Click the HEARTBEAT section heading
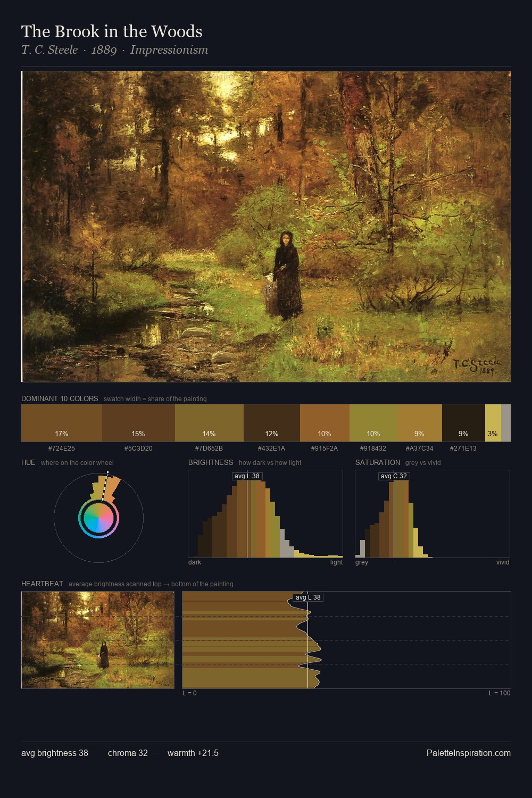532x798 pixels. click(42, 584)
